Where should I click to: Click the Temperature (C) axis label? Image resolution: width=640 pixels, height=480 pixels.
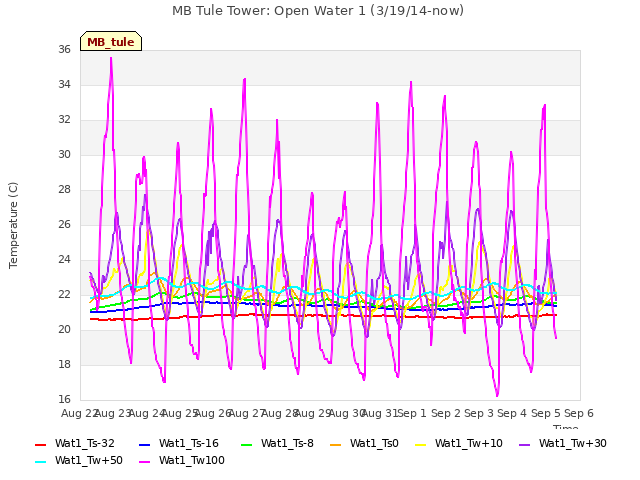click(13, 225)
